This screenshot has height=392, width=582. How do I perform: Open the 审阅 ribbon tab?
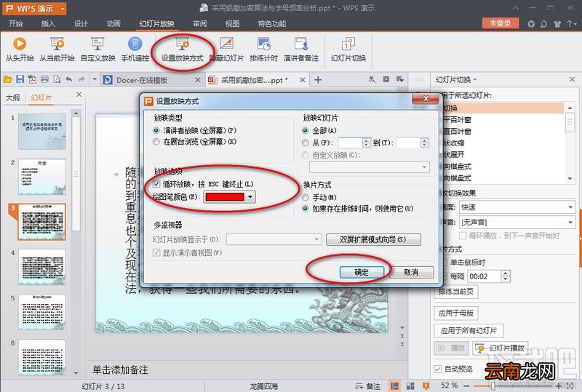click(199, 24)
